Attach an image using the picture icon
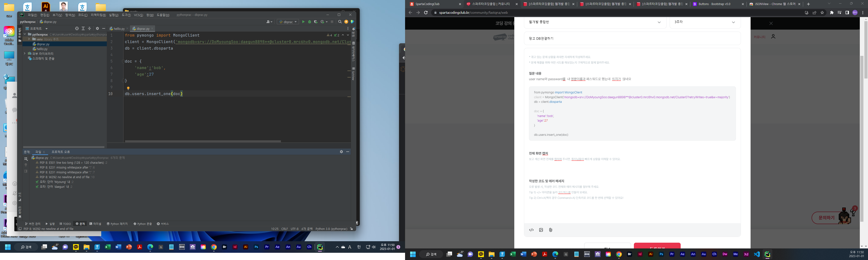Viewport: 868px width, 260px height. point(541,230)
